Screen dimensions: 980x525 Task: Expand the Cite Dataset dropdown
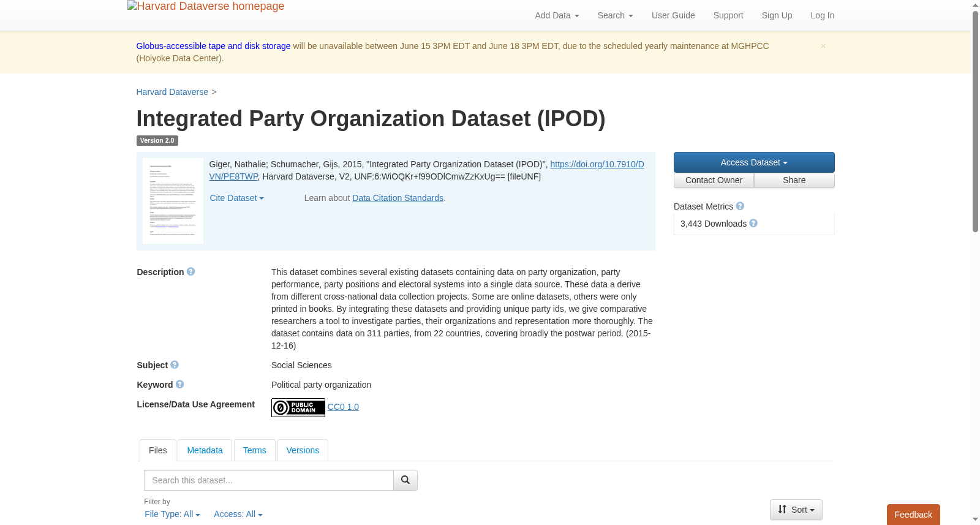pos(236,198)
